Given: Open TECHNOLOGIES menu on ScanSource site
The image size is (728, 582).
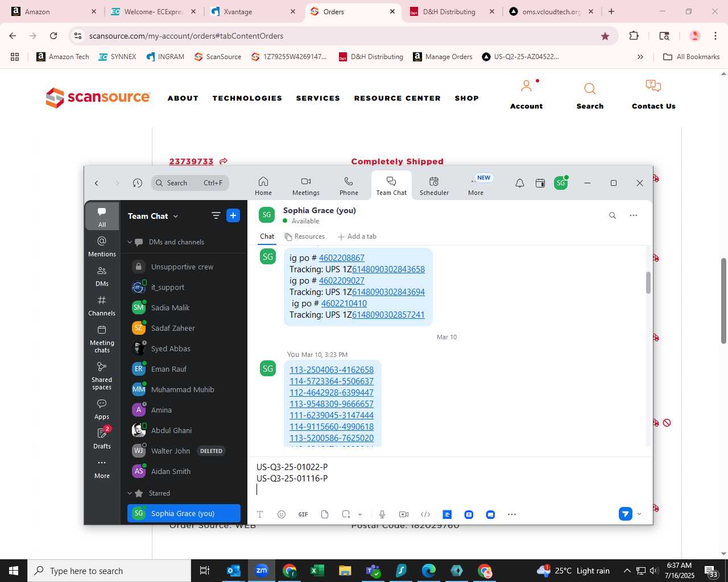Looking at the screenshot, I should click(x=247, y=98).
